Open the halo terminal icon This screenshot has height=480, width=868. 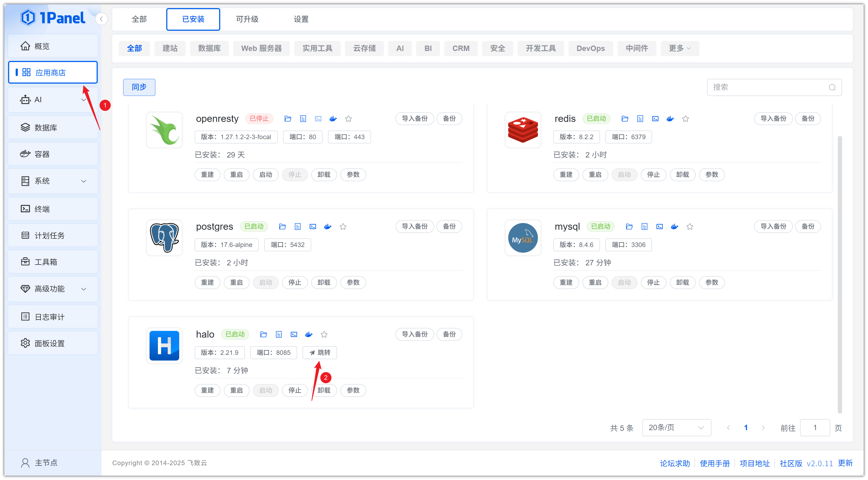click(x=294, y=334)
